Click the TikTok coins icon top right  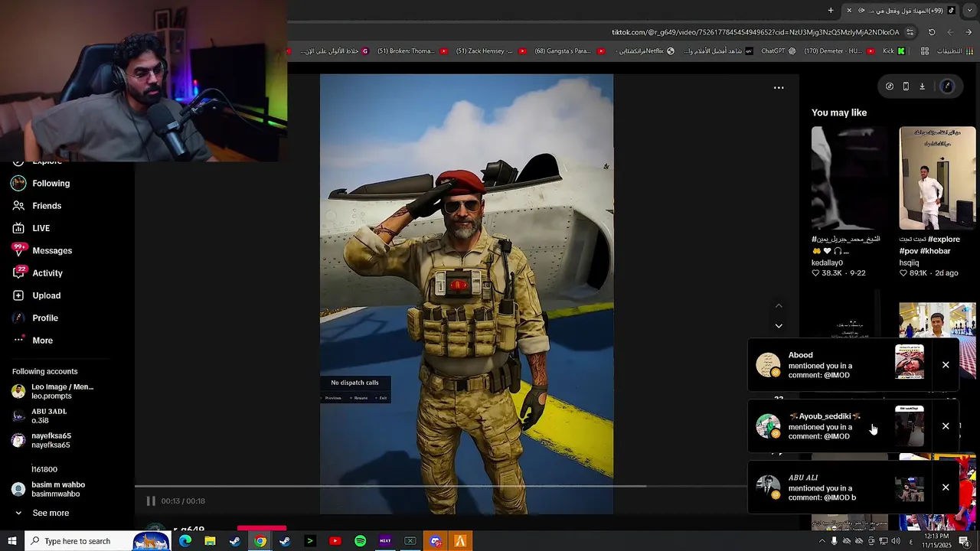pos(890,86)
